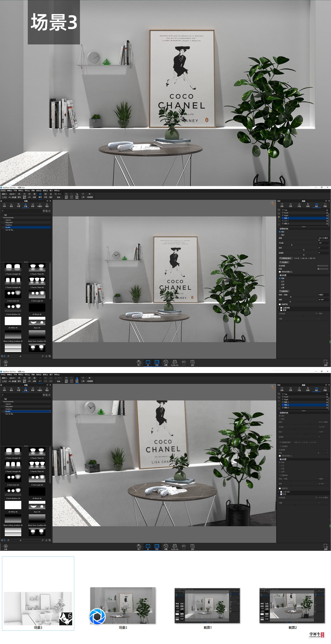Select Spherical (球形) radio in upper camera panel
331x644 pixels.
pos(280,232)
